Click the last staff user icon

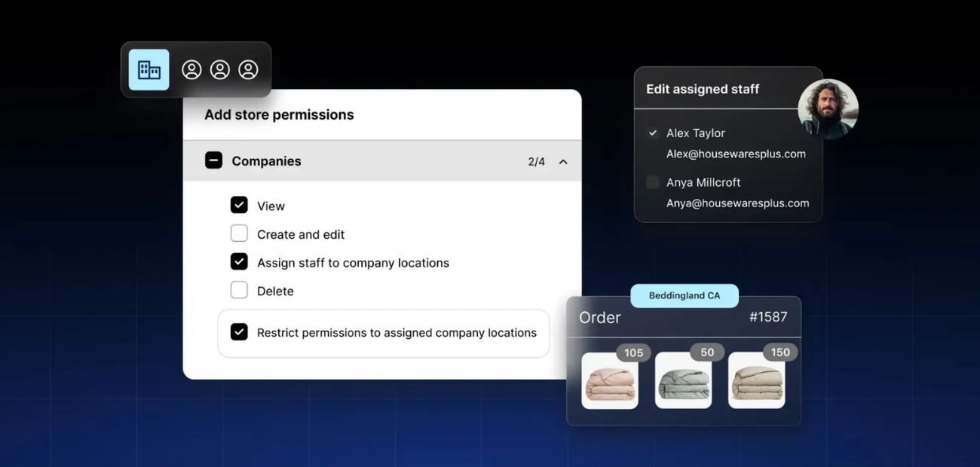click(248, 70)
